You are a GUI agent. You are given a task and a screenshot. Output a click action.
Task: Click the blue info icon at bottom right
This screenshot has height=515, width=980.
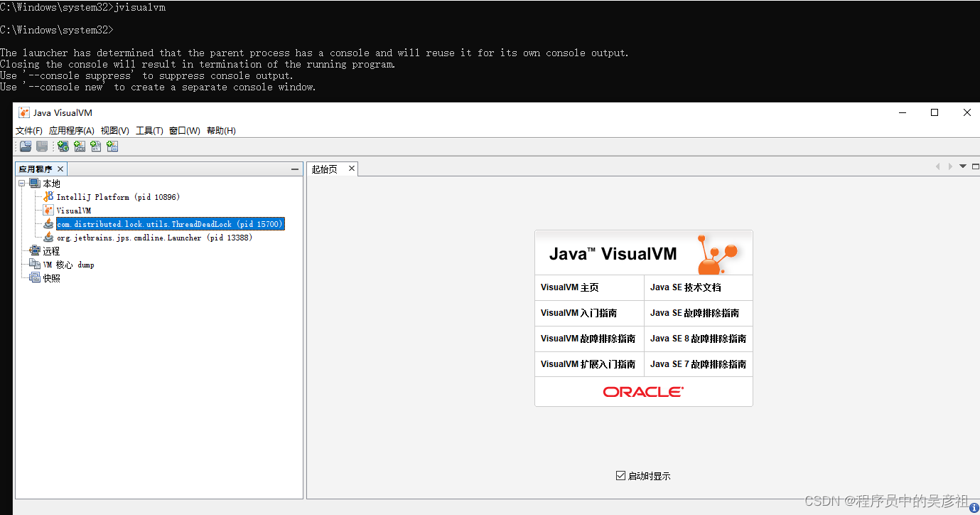click(x=974, y=508)
